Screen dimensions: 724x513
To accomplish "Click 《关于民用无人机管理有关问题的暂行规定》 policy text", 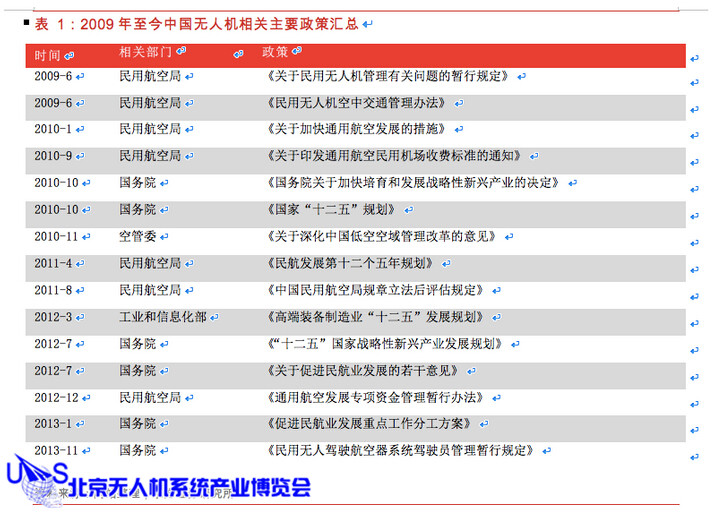I will click(x=388, y=75).
